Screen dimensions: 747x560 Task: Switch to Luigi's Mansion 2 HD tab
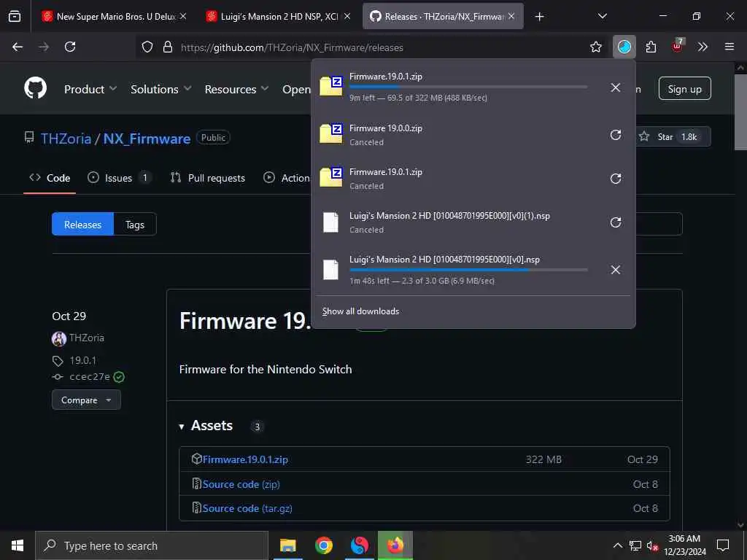278,16
